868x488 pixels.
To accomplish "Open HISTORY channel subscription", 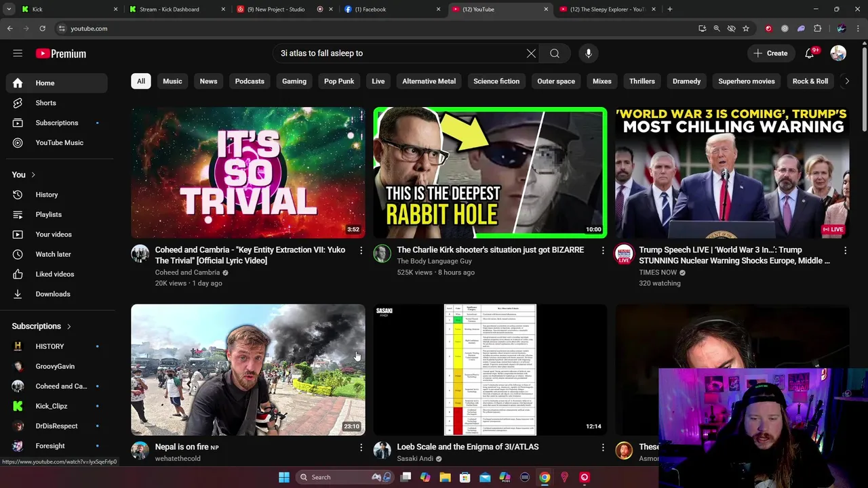I will pyautogui.click(x=57, y=346).
